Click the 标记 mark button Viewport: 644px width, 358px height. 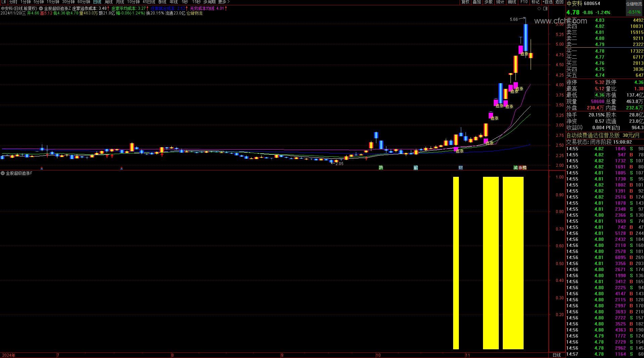pos(535,2)
